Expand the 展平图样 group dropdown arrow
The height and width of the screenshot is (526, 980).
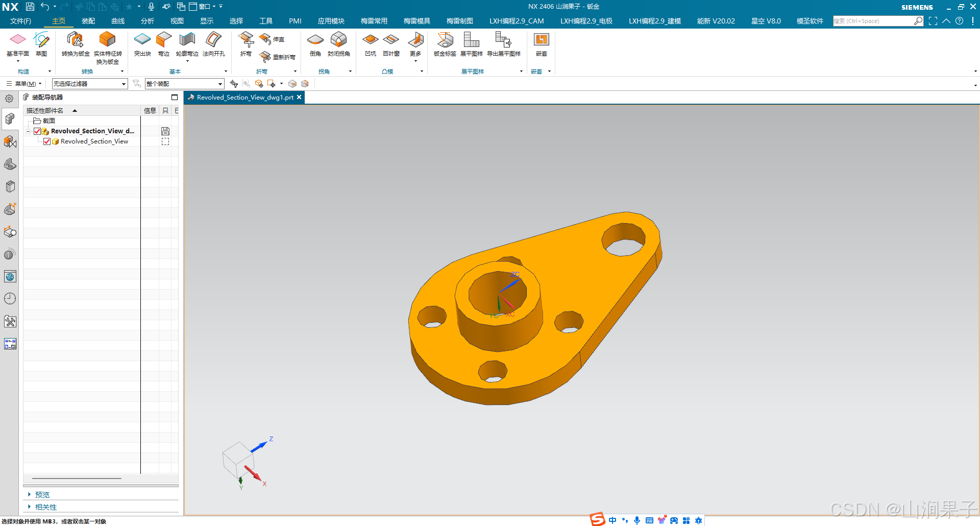[521, 71]
